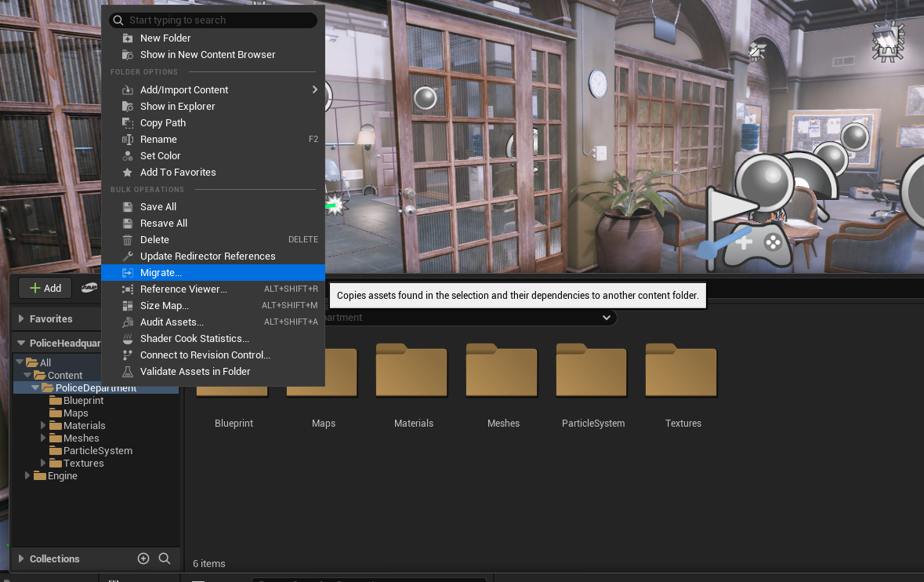Choose Reference Viewer... menu entry
The width and height of the screenshot is (924, 582).
183,289
